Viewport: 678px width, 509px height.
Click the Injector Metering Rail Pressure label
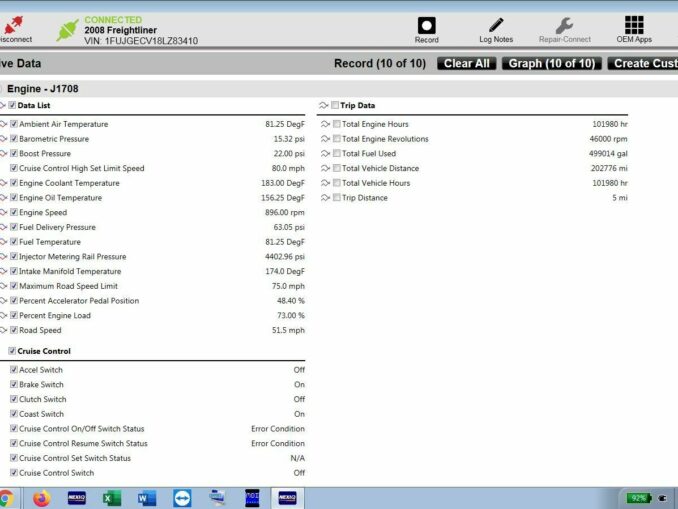click(x=73, y=256)
